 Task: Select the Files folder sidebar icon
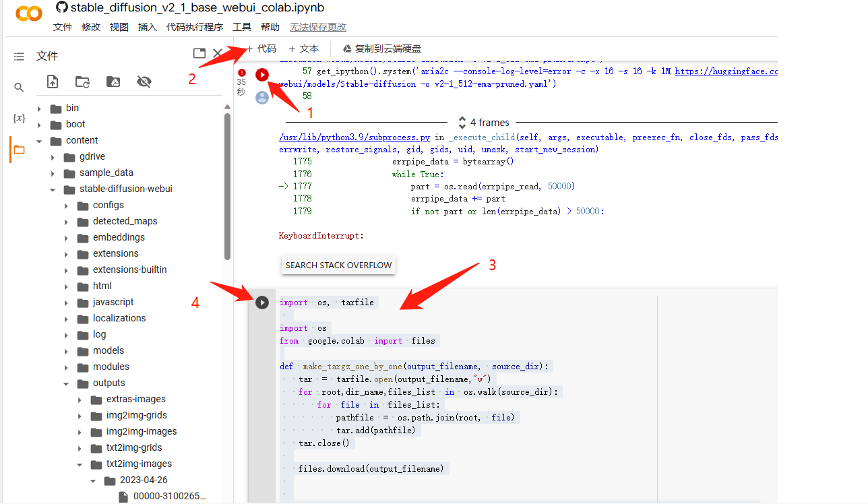pyautogui.click(x=19, y=150)
